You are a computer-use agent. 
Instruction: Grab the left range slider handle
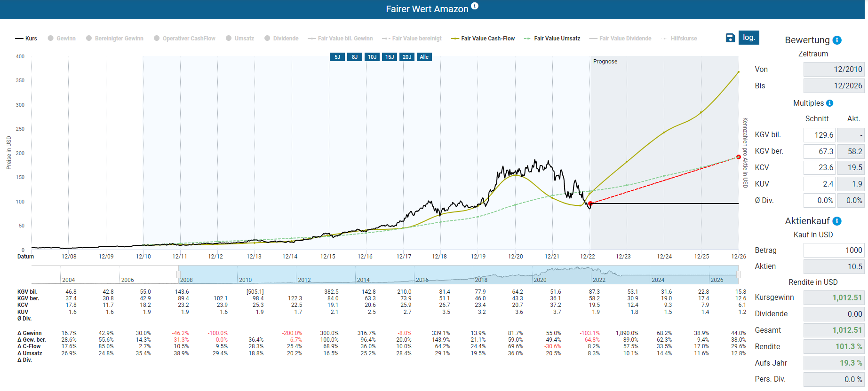click(x=178, y=274)
